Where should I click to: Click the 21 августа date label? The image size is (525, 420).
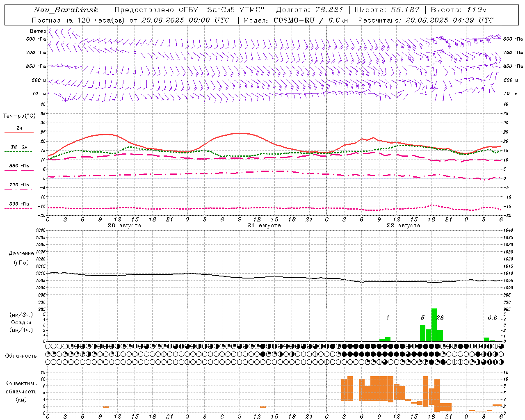(x=264, y=226)
